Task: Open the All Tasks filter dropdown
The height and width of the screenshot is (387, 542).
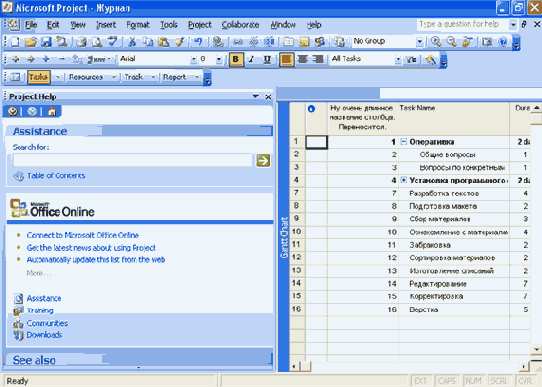Action: click(398, 59)
